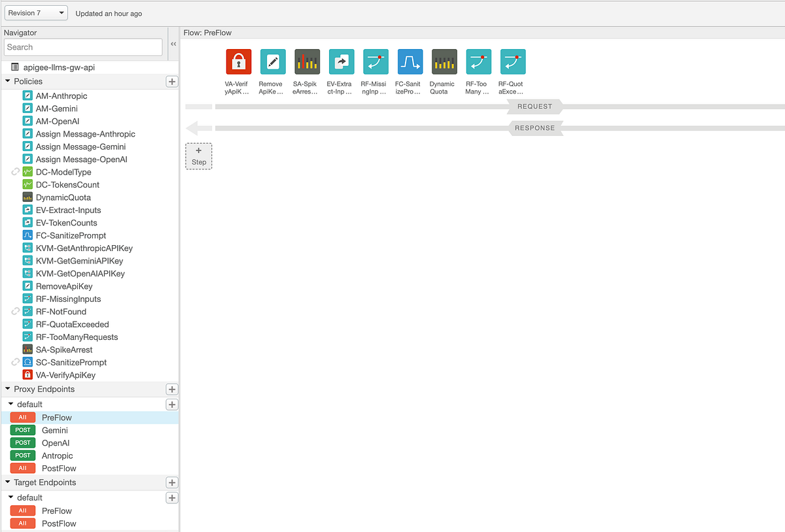Screen dimensions: 785x532
Task: Click the RF-TooManyRequests step icon in flow
Action: tap(478, 62)
